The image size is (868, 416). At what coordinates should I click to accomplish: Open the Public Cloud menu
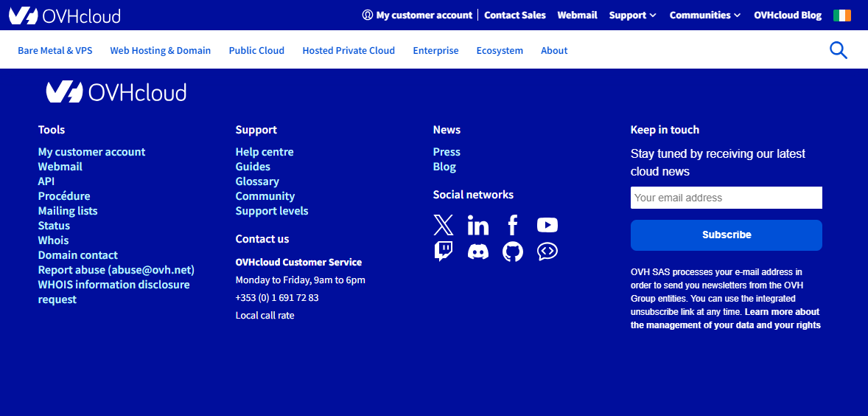click(256, 51)
